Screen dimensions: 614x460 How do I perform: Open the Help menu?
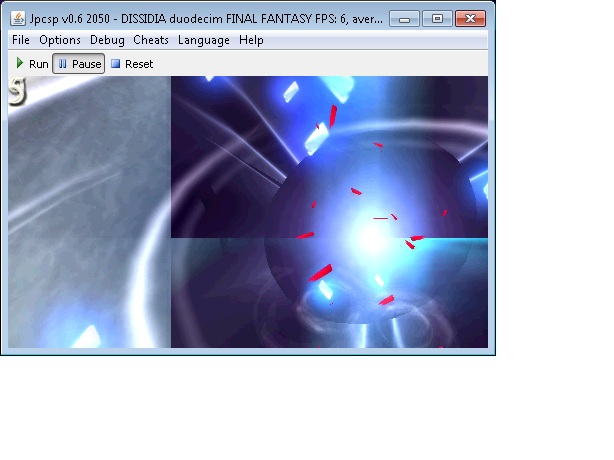point(251,40)
